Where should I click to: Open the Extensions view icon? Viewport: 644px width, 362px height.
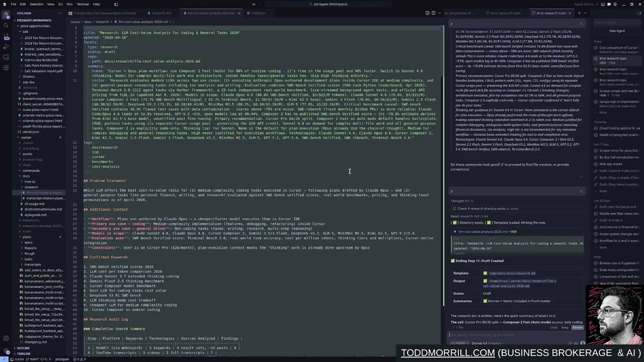[7, 67]
